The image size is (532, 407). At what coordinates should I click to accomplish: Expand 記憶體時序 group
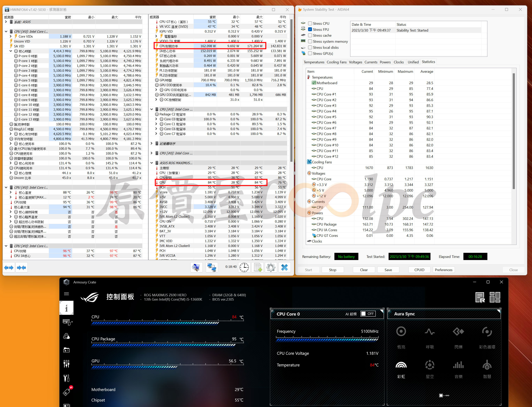click(x=152, y=143)
